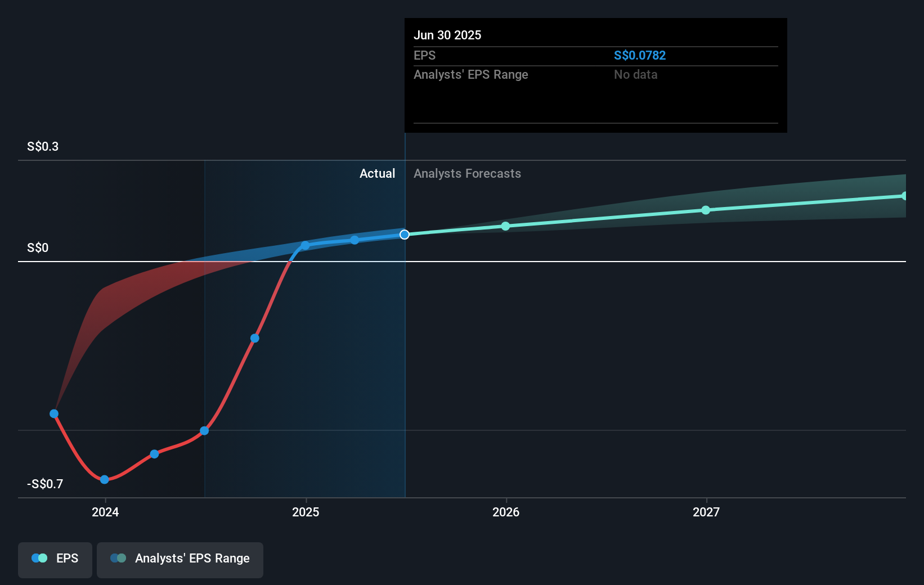Select the EPS point at start of 2025
Viewport: 924px width, 585px height.
click(x=305, y=245)
